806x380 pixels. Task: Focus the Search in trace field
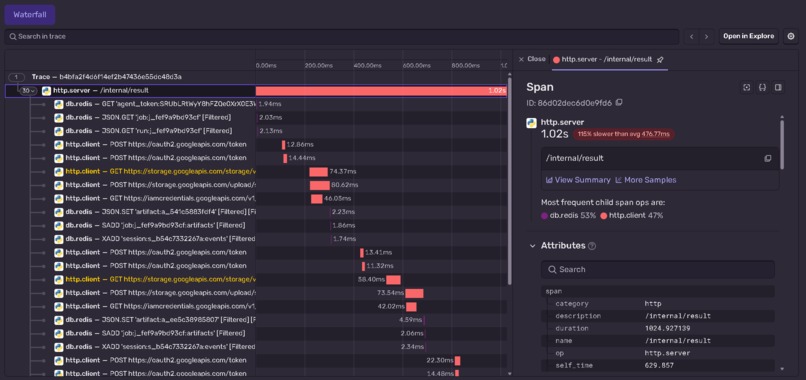click(x=342, y=37)
